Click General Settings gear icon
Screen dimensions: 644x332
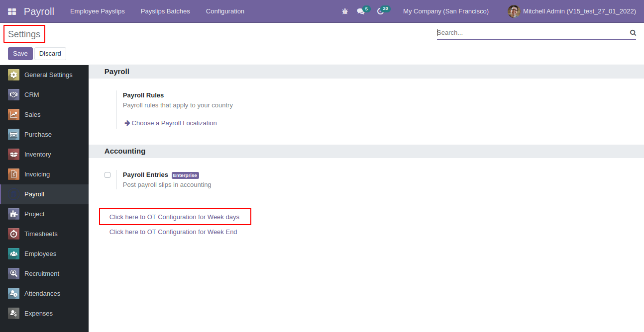point(13,75)
